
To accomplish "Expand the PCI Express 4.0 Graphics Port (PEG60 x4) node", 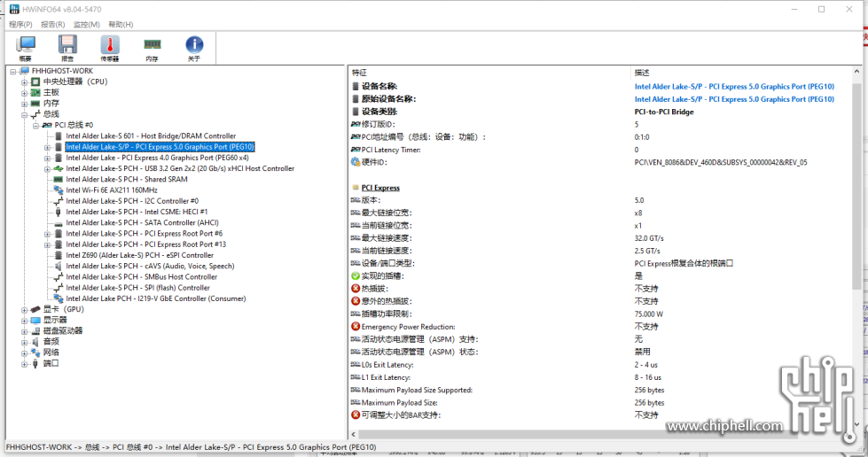I will [x=47, y=159].
